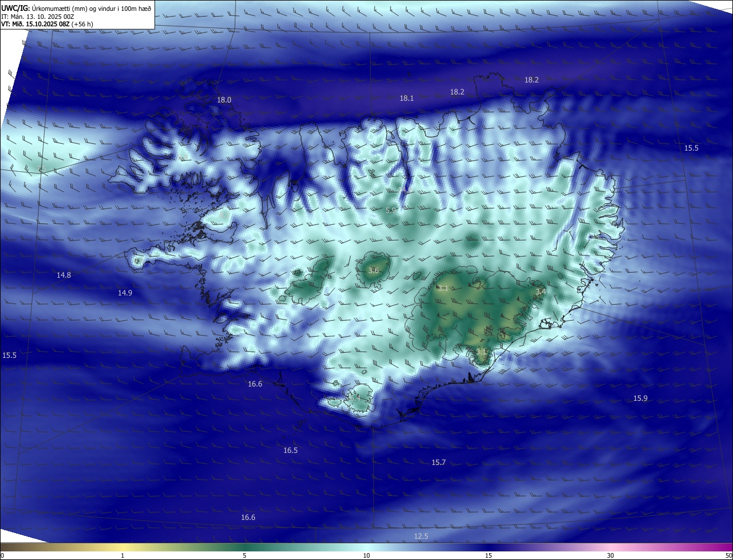The height and width of the screenshot is (560, 733).
Task: Click the 50 label on the color scale
Action: click(x=728, y=555)
